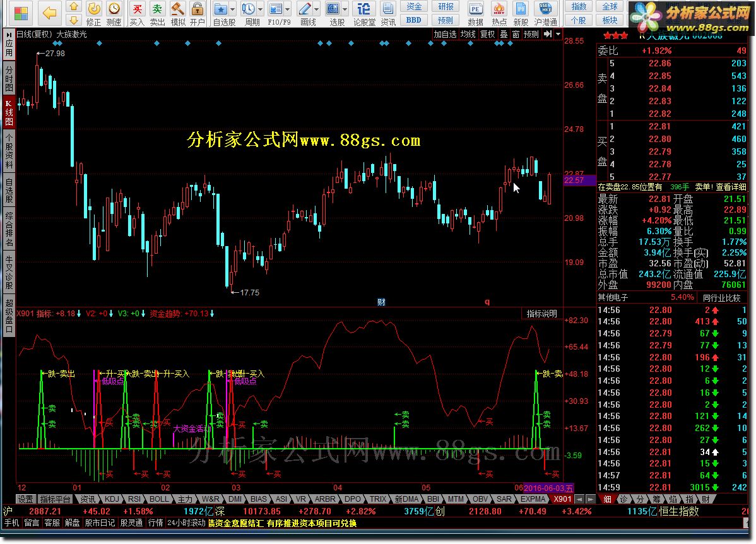Screen dimensions: 756x544
Task: Open 指标说明 indicator description
Action: pos(541,314)
